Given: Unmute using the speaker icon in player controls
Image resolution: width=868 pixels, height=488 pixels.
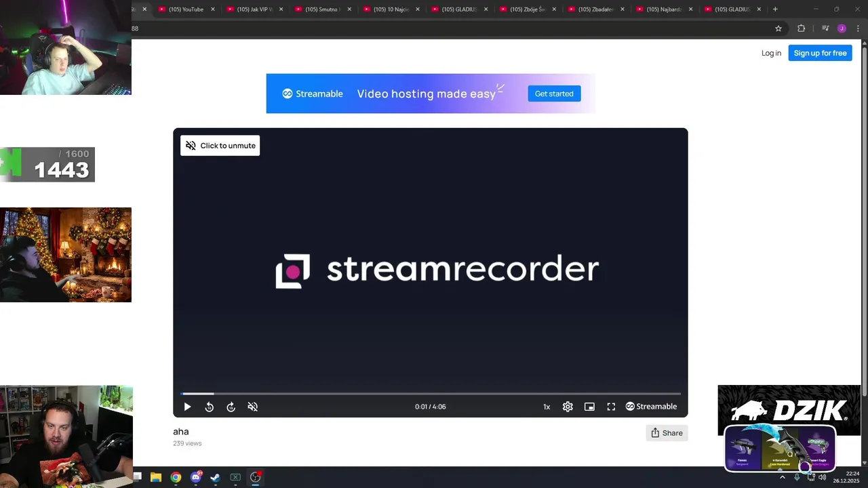Looking at the screenshot, I should 252,407.
